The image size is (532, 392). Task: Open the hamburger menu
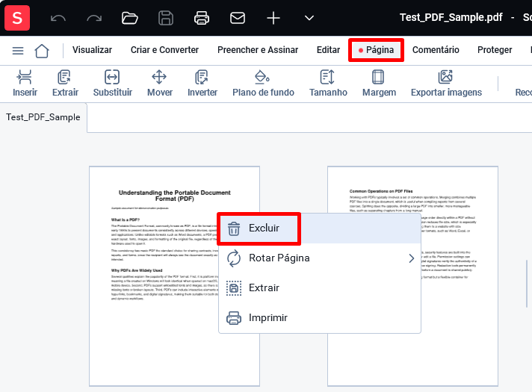(18, 51)
